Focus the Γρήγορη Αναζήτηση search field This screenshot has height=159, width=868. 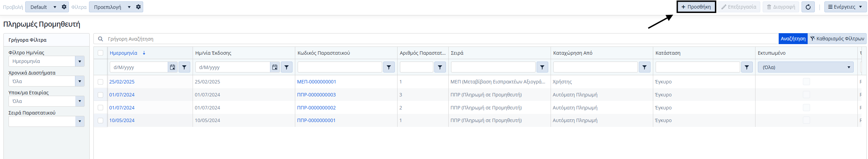coord(442,39)
